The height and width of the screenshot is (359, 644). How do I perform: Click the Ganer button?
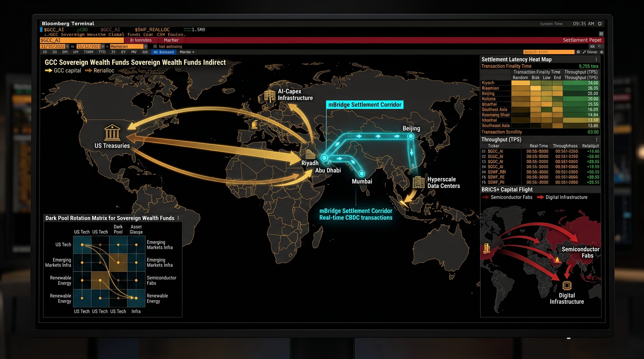592,52
